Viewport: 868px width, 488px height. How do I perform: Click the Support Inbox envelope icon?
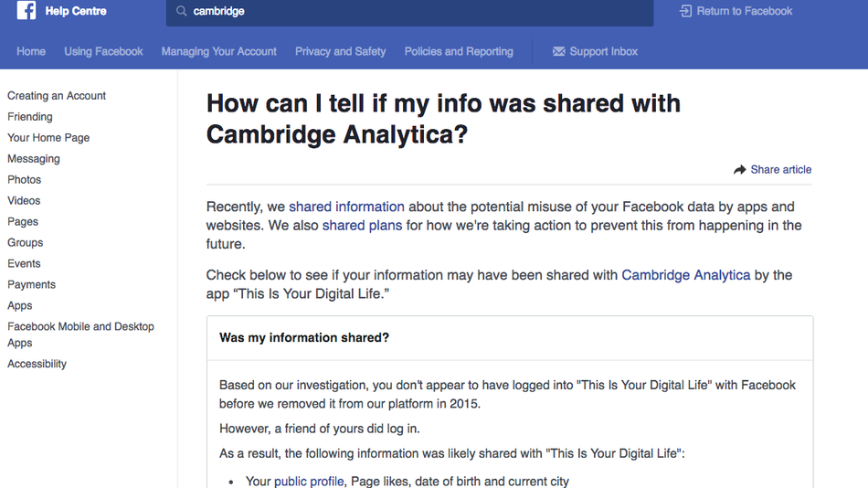point(558,51)
